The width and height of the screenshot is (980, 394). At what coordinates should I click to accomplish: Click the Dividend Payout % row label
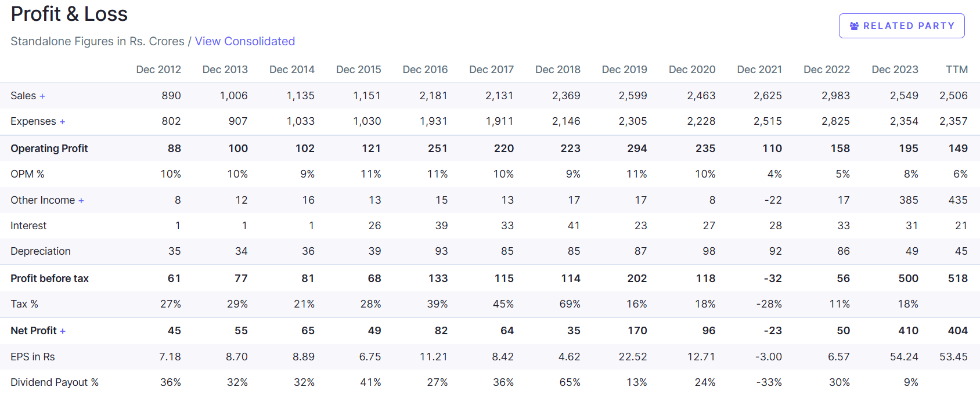(55, 382)
